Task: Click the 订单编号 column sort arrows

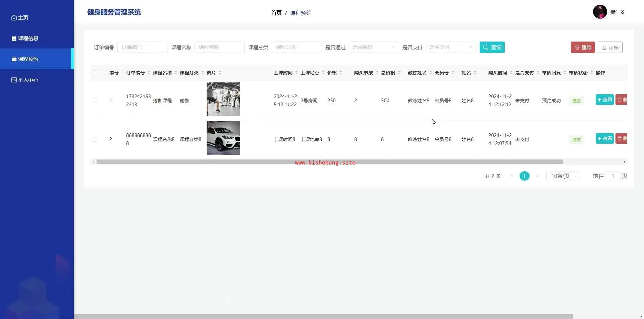Action: click(x=149, y=73)
